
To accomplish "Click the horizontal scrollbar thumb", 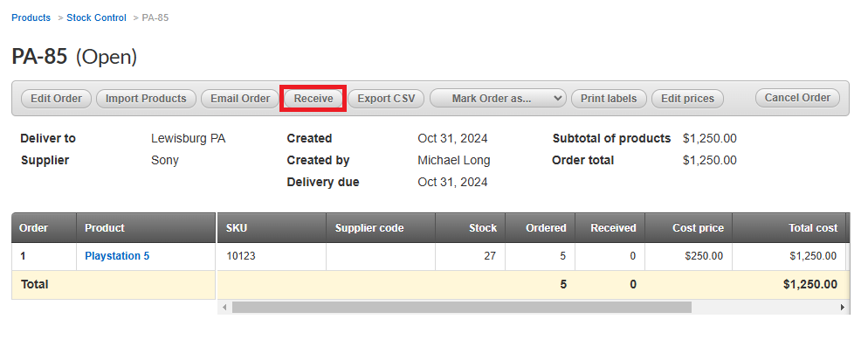I will click(462, 307).
